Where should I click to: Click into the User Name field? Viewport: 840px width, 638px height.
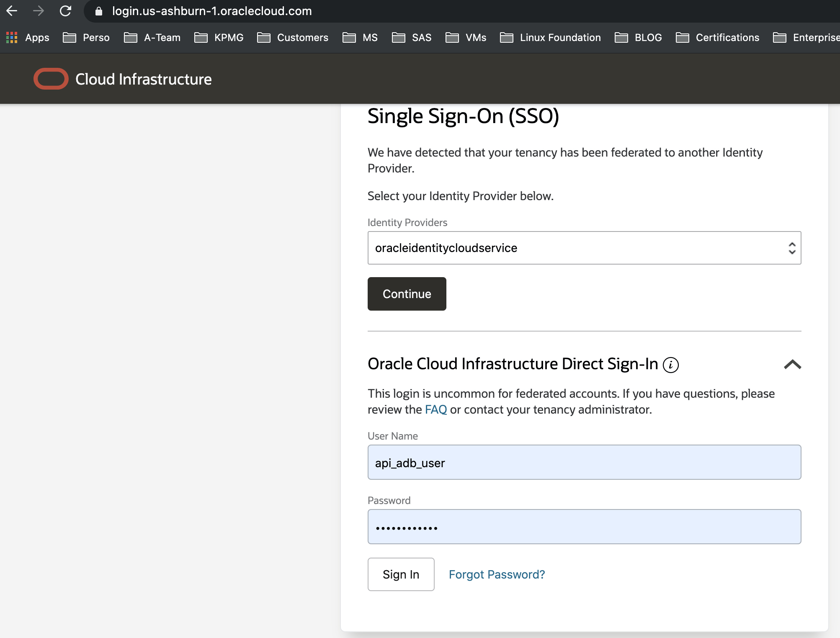pyautogui.click(x=584, y=462)
